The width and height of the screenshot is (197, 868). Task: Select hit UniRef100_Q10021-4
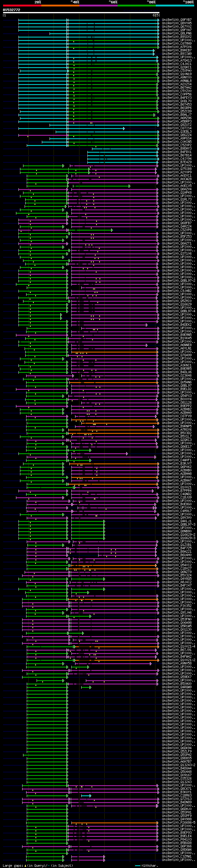click(x=179, y=647)
